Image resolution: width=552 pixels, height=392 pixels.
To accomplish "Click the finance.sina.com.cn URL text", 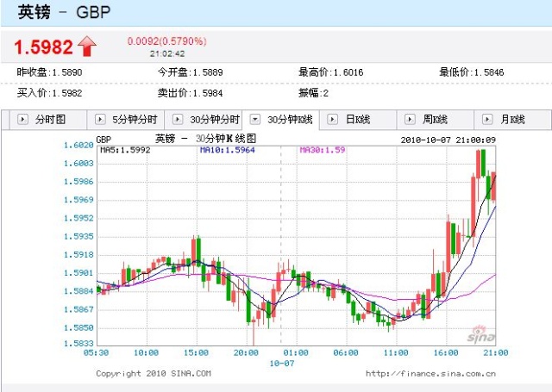I will coord(430,373).
